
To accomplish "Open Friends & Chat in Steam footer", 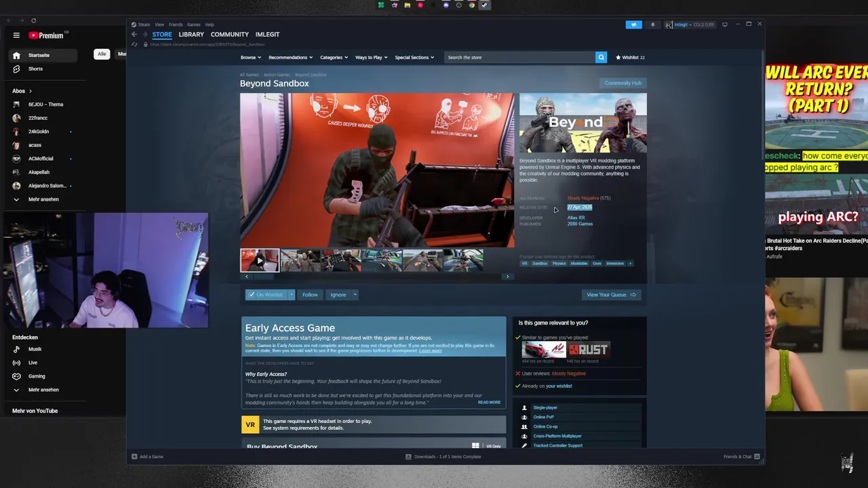I will click(741, 457).
